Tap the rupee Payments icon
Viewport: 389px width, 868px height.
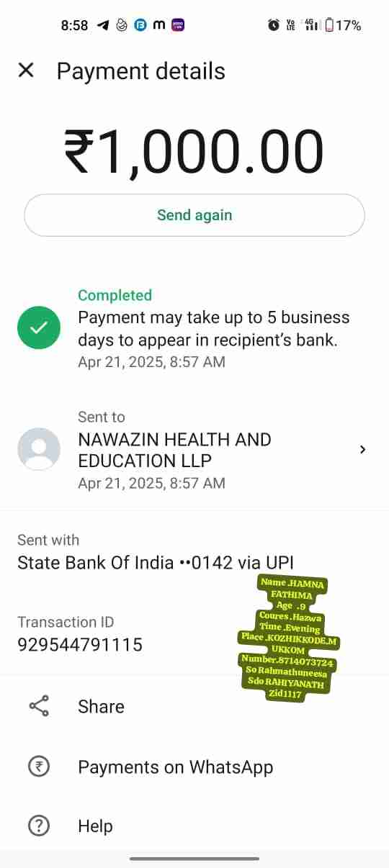point(39,767)
